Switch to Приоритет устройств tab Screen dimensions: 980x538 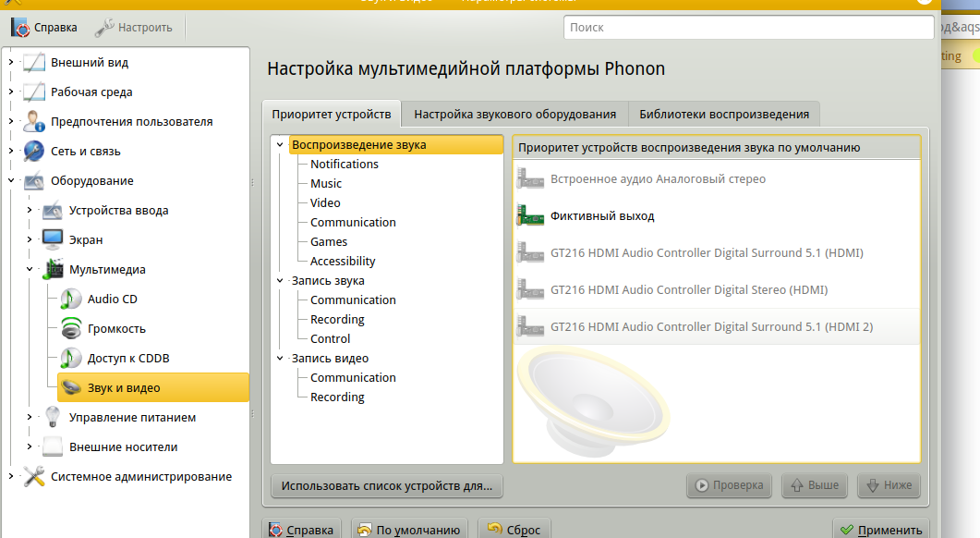point(332,114)
